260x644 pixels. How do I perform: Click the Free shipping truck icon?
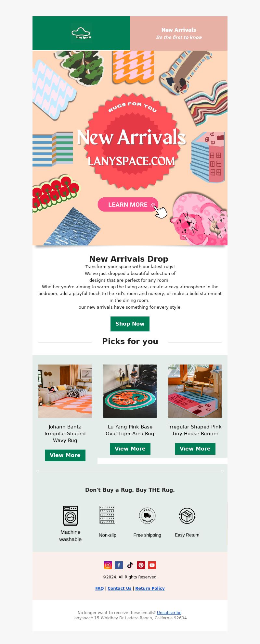[x=147, y=515]
